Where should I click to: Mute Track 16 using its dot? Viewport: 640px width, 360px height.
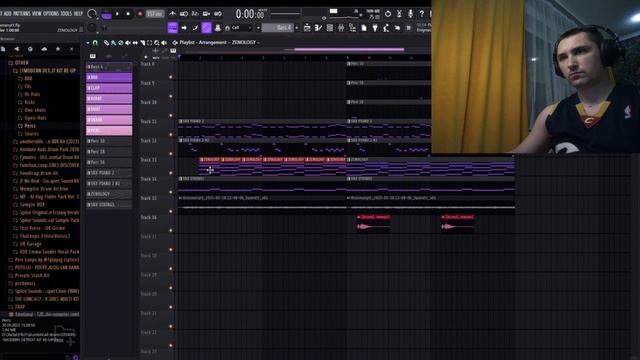click(x=171, y=230)
